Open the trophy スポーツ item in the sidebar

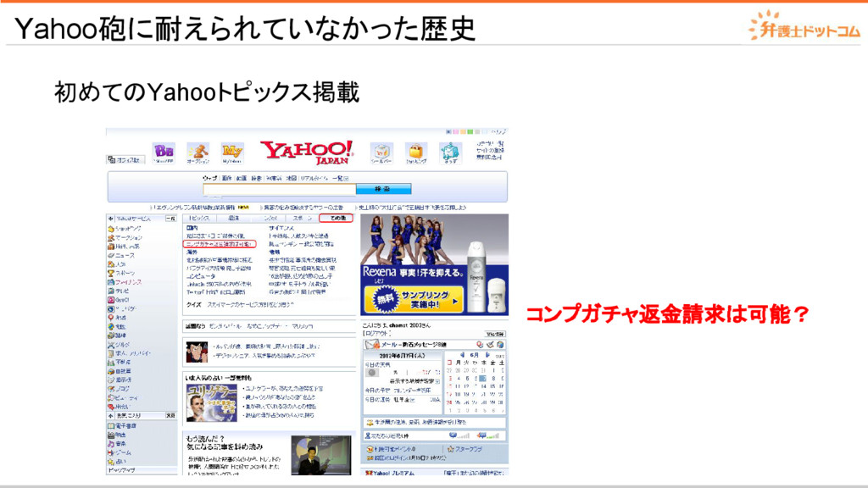122,274
